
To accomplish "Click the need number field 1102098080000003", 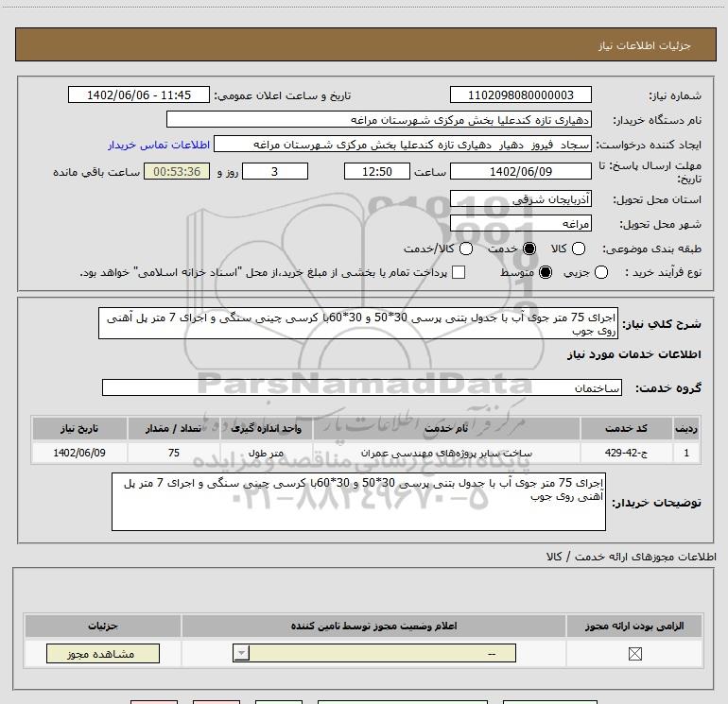I will pos(520,94).
